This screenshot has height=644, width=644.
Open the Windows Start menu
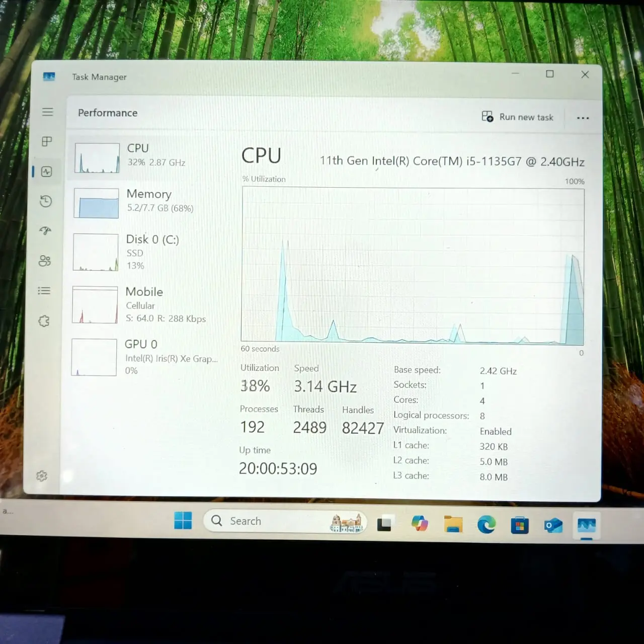[x=183, y=521]
